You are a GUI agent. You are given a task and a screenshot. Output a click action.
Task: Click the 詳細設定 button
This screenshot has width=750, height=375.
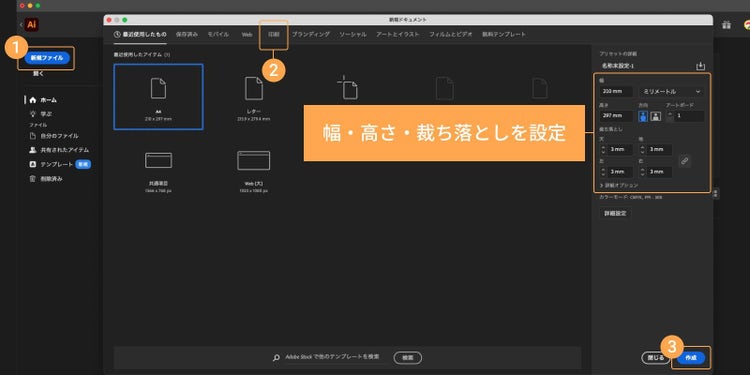click(x=615, y=213)
